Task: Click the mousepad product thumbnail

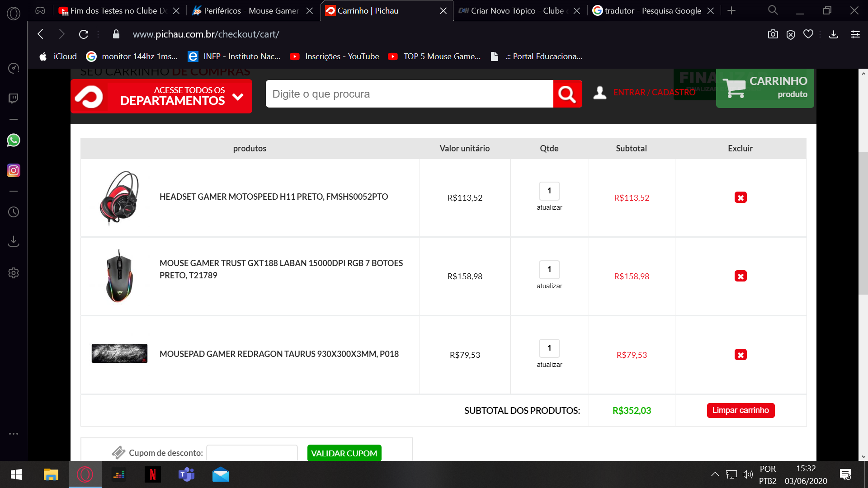Action: 119,353
